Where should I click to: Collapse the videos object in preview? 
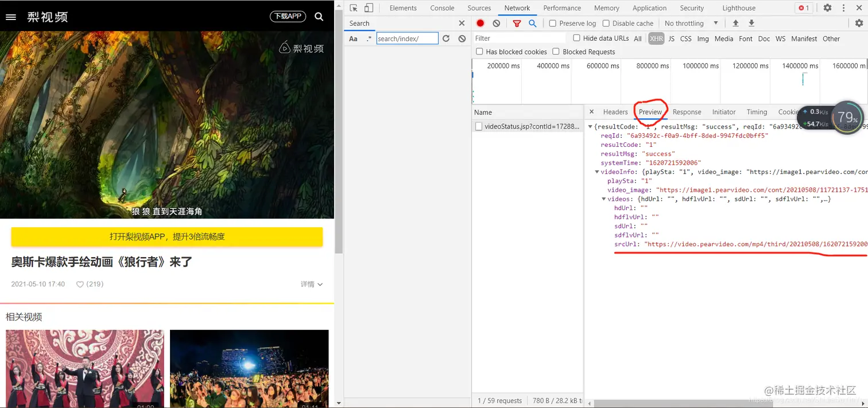click(x=603, y=199)
